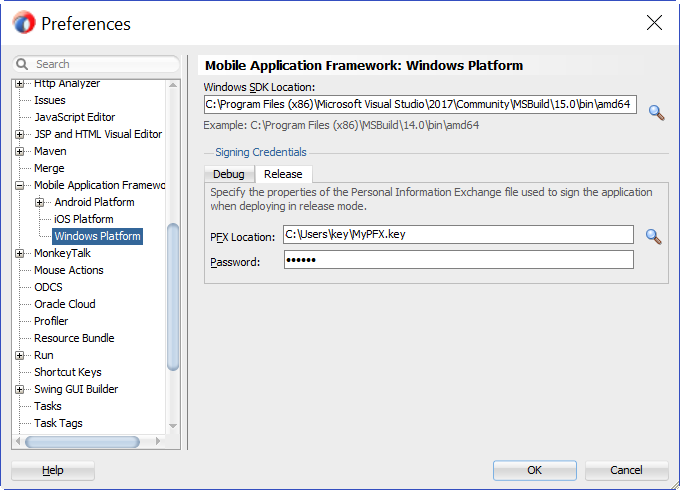The image size is (680, 490).
Task: Click the tree horizontal scrollbar thumb
Action: point(82,442)
